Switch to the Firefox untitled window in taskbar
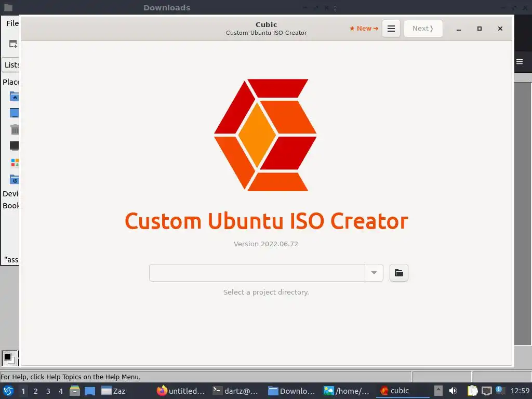Viewport: 532px width, 399px height. coord(180,391)
